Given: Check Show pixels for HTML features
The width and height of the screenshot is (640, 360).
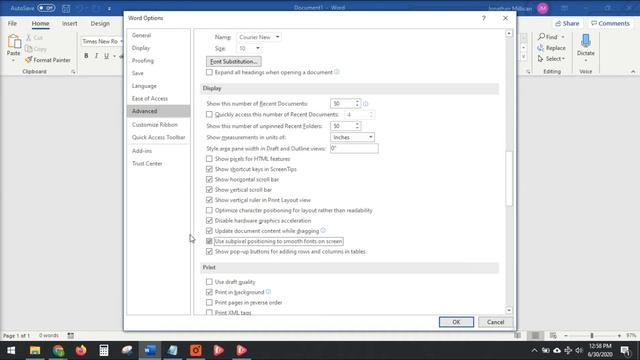Looking at the screenshot, I should (209, 159).
